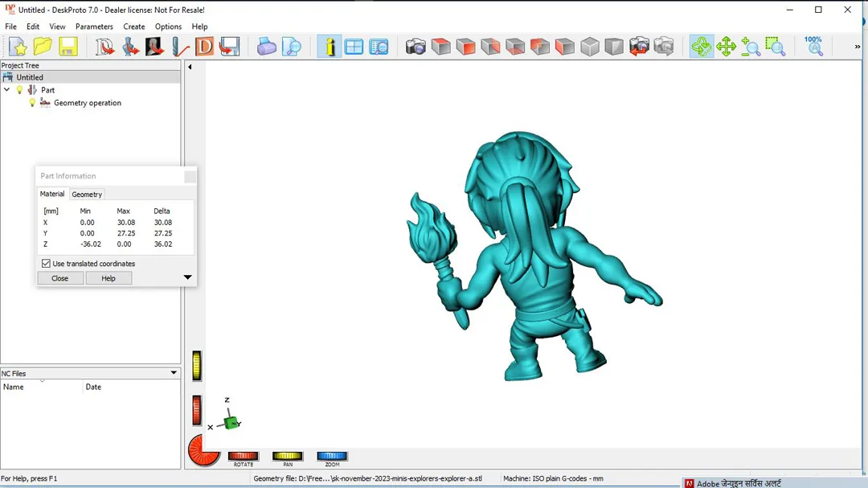Click the red ROTATE thumbwheel
Image resolution: width=868 pixels, height=488 pixels.
tap(243, 456)
